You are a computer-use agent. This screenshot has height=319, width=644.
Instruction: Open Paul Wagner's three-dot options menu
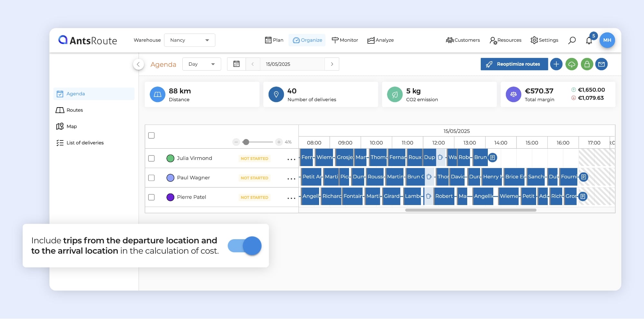pyautogui.click(x=291, y=178)
